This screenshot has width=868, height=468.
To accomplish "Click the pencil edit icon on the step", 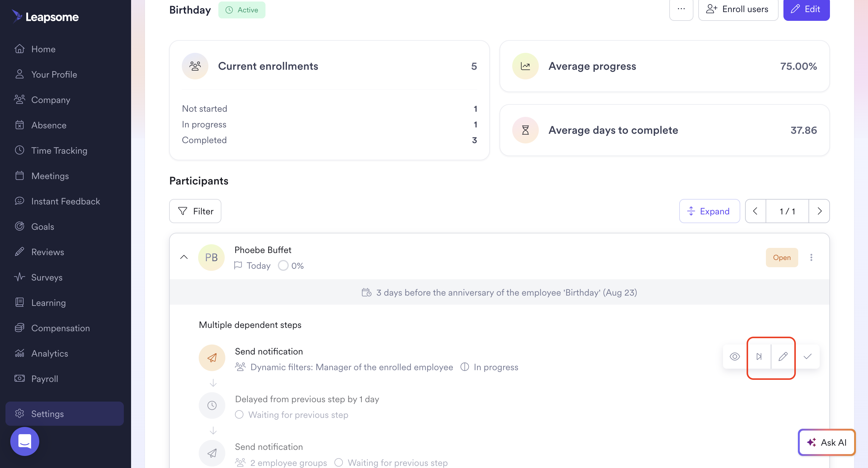I will click(783, 357).
